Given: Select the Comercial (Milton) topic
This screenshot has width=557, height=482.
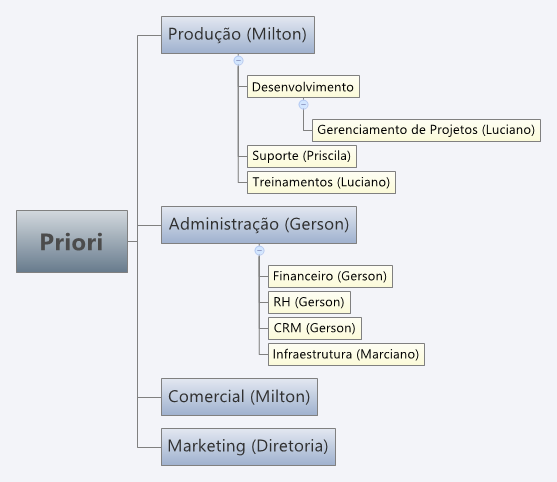Looking at the screenshot, I should tap(239, 397).
